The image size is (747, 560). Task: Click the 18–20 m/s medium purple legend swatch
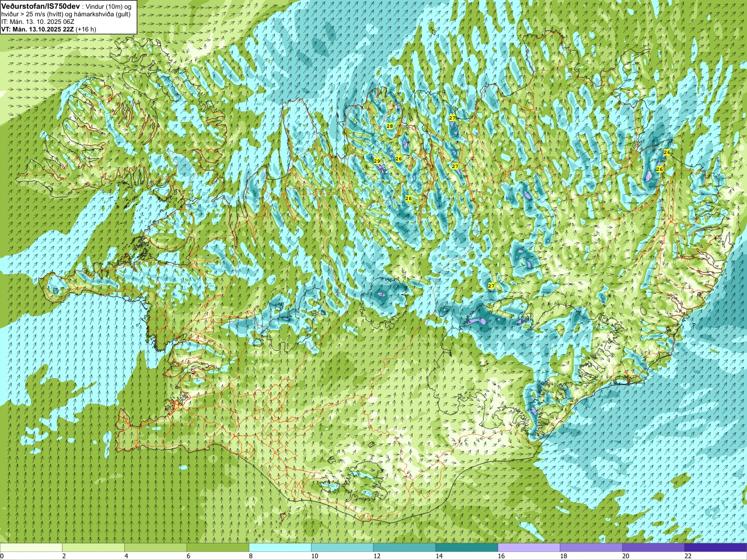coord(591,548)
